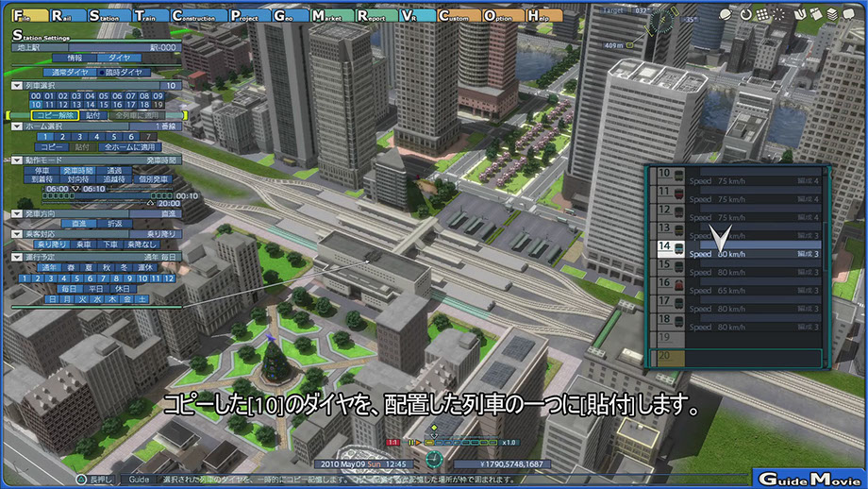Select the 臨時ダイヤ radio option

[122, 72]
